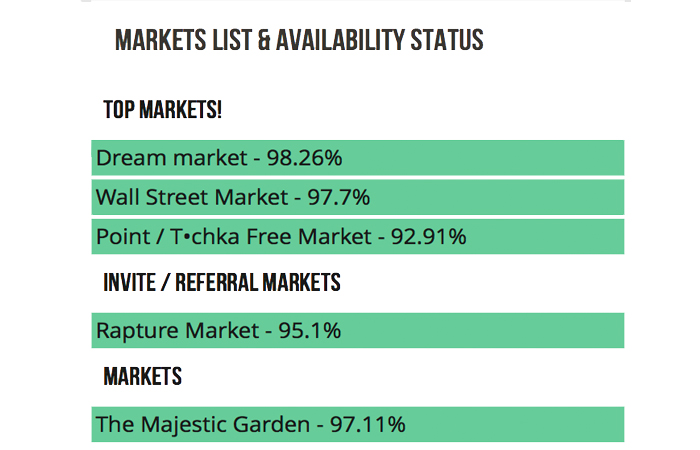Select Point / T•chka Free Market
Viewport: 700px width, 450px height.
232,237
